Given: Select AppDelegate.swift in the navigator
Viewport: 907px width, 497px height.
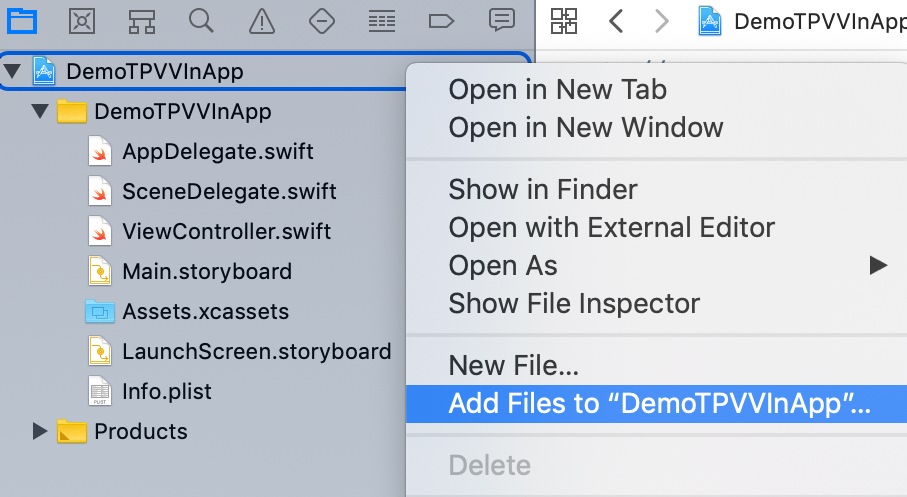Looking at the screenshot, I should [217, 151].
